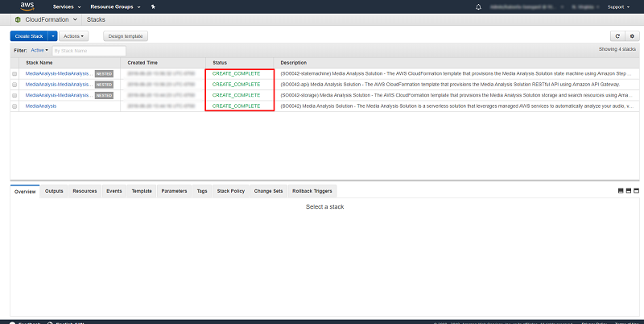The height and width of the screenshot is (324, 644).
Task: Click the Showing 4 stacks text
Action: [617, 49]
